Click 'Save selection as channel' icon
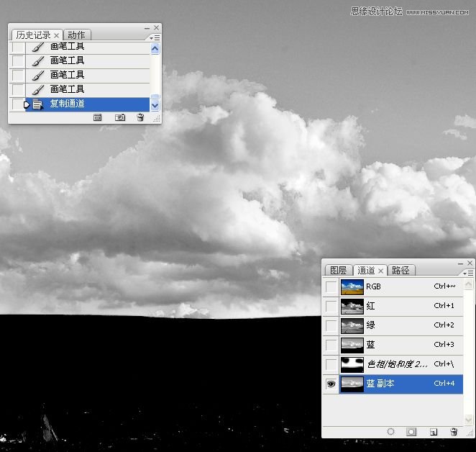The height and width of the screenshot is (452, 476). 411,432
